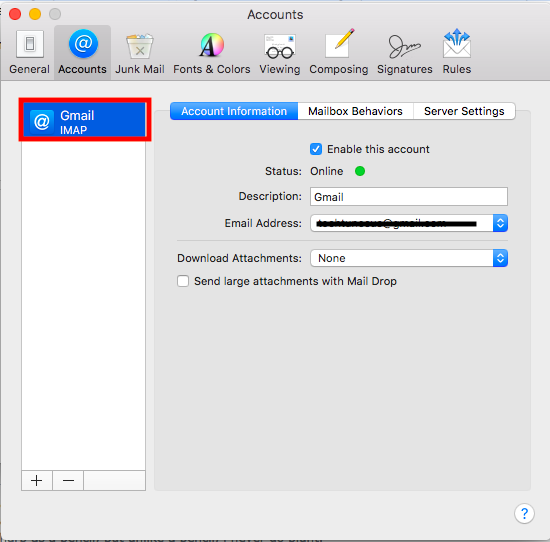
Task: Toggle Send large attachments with Mail Drop
Action: (183, 281)
